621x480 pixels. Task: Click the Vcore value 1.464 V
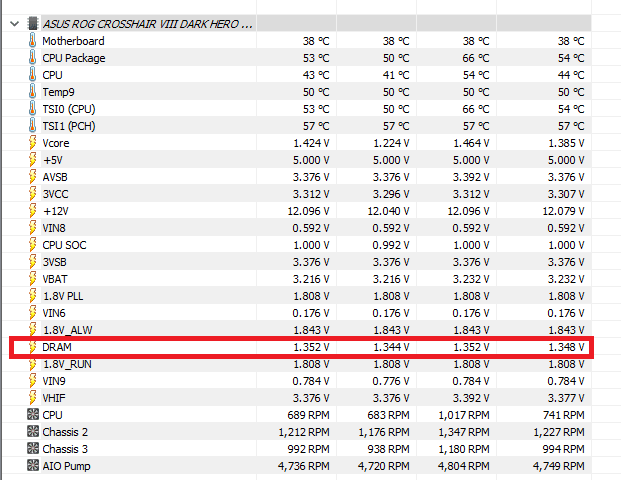[x=471, y=143]
